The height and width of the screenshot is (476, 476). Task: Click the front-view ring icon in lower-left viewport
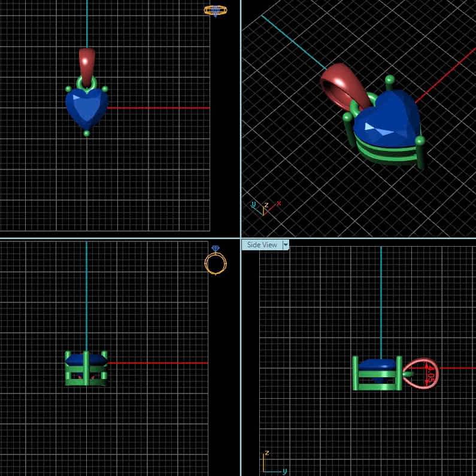pos(216,261)
